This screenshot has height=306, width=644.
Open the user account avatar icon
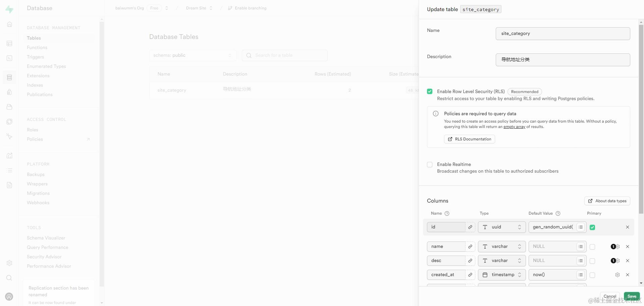9,297
